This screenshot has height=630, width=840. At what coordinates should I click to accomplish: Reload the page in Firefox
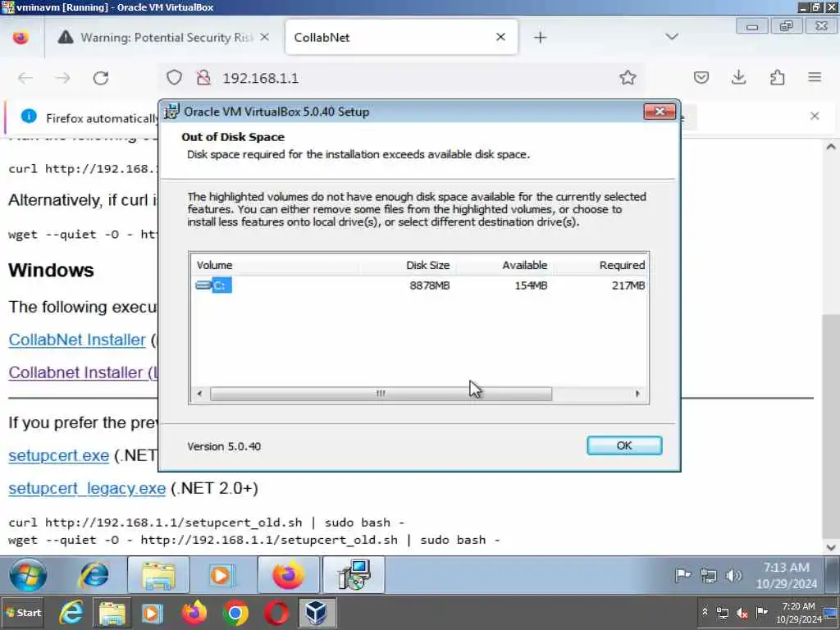tap(101, 78)
